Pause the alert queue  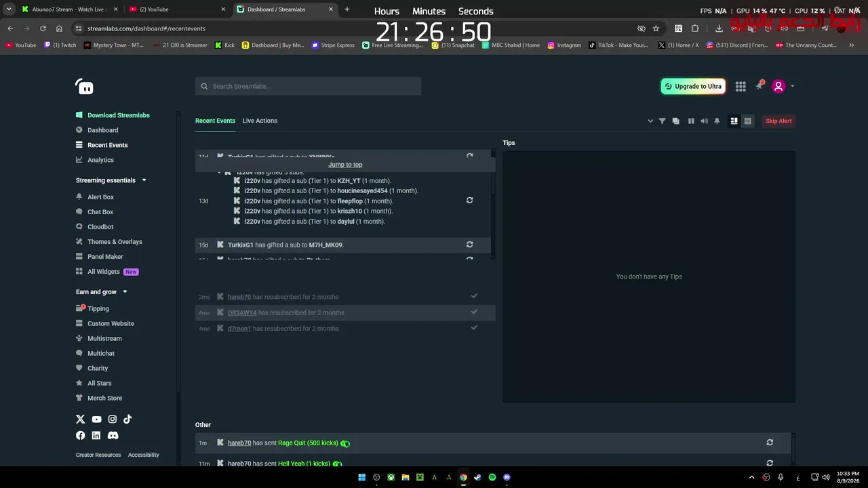pos(691,121)
